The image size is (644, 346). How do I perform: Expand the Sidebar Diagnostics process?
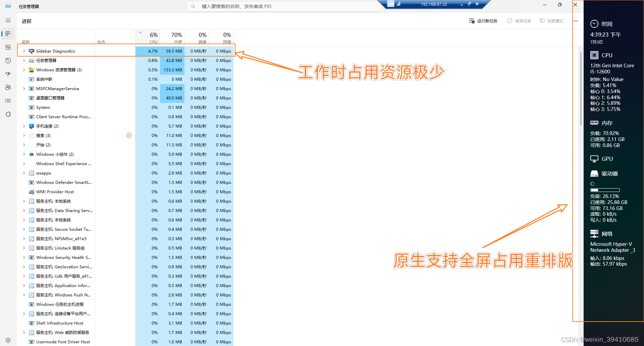point(24,51)
